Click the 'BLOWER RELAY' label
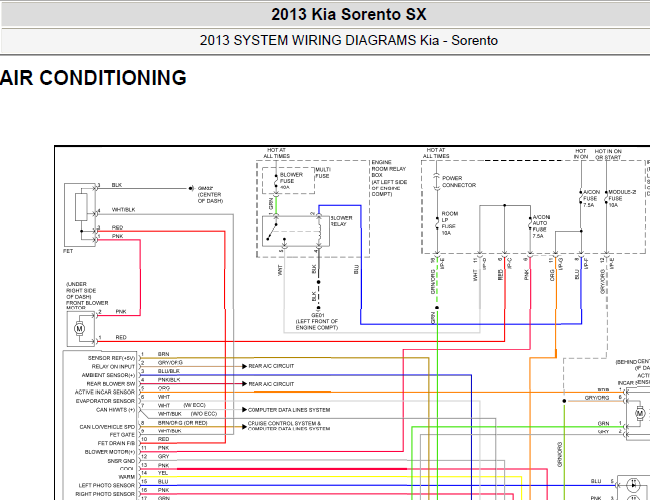The height and width of the screenshot is (500, 650). pos(341,221)
